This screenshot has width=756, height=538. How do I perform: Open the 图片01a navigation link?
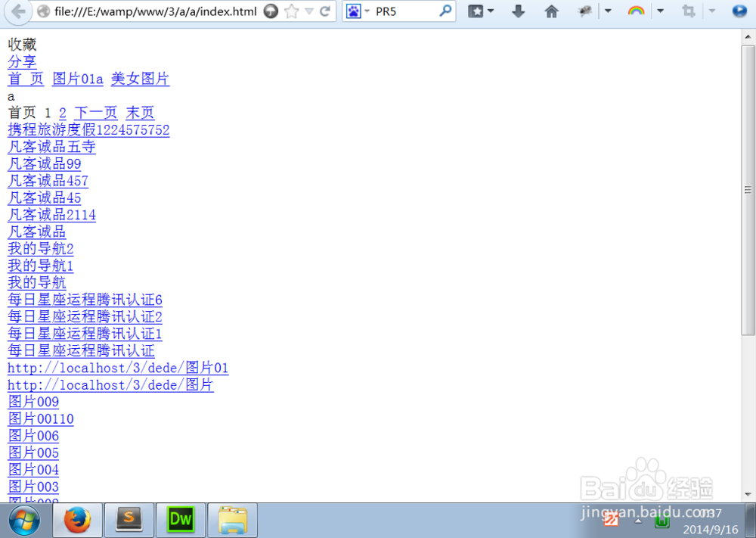pos(78,79)
